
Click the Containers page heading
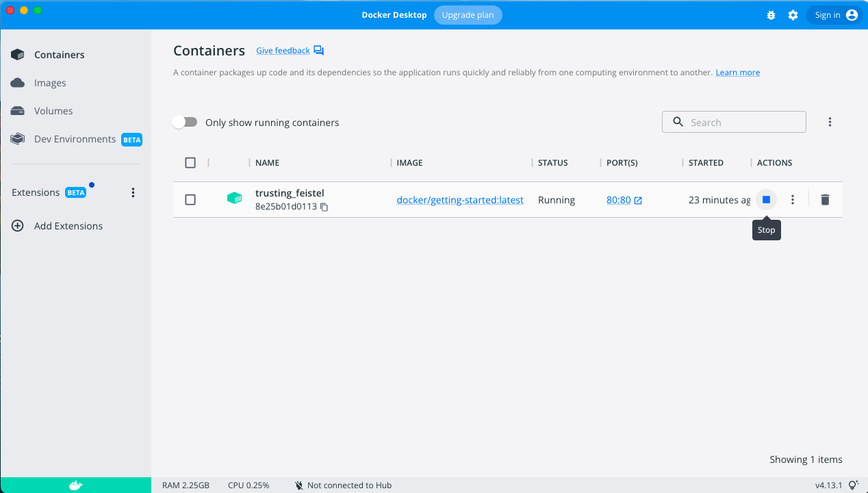[209, 51]
